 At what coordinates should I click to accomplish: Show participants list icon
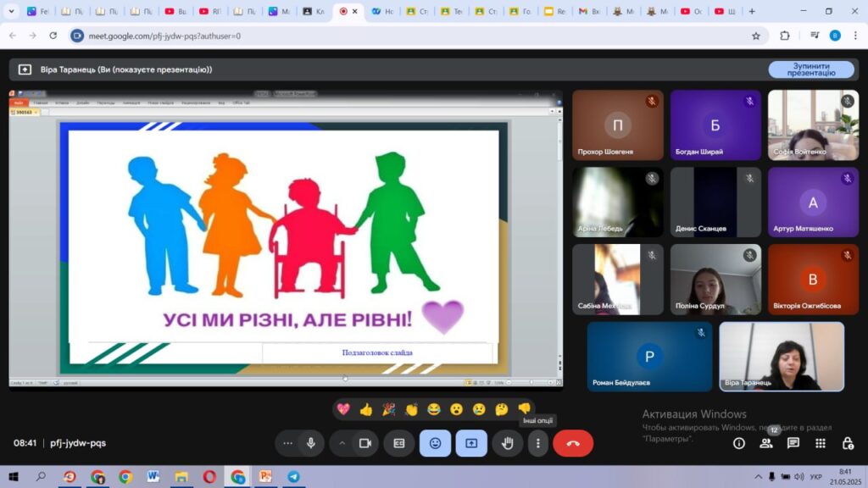766,443
